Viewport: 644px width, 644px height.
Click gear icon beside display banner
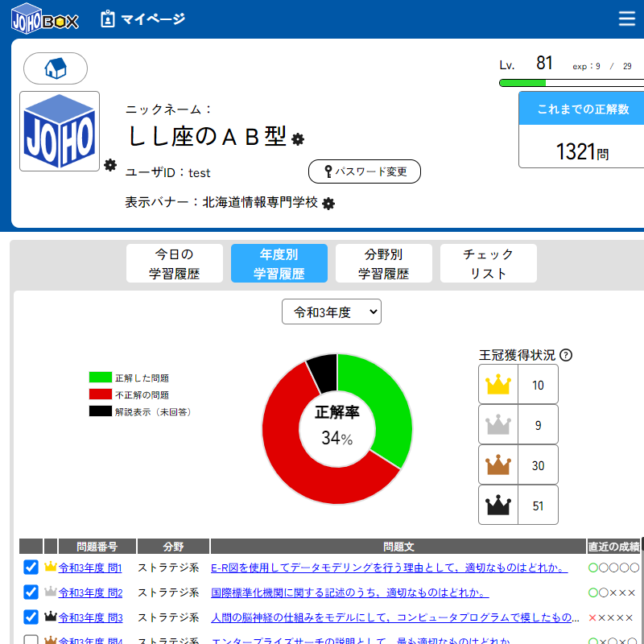[328, 204]
